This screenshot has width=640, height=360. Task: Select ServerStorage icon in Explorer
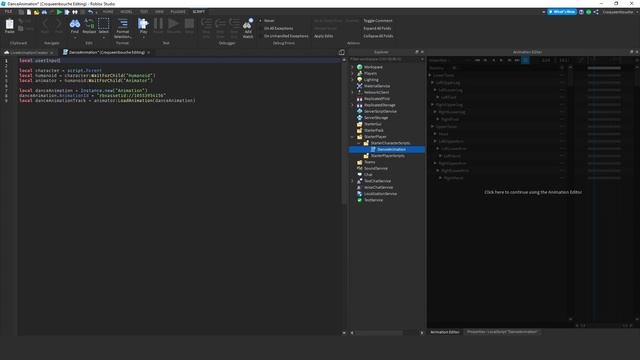pos(360,118)
